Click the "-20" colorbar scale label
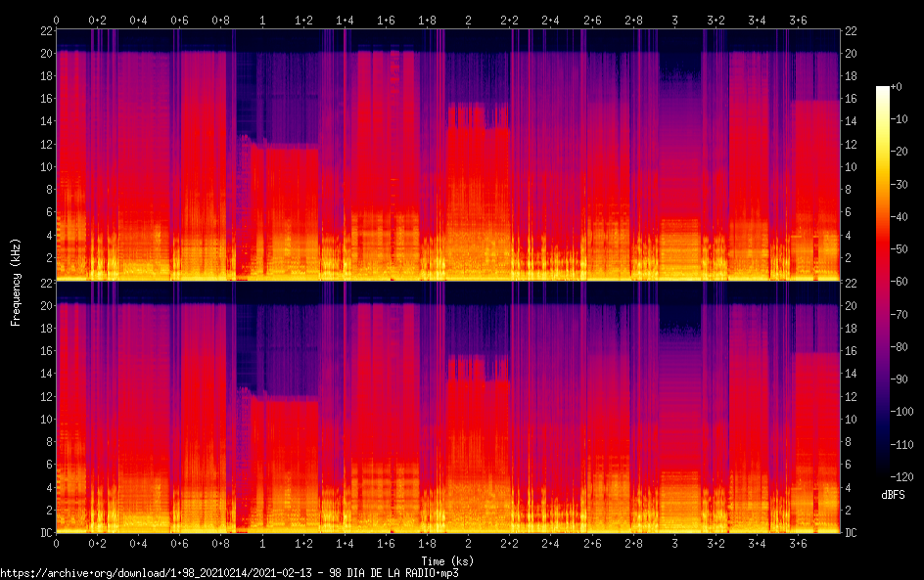The width and height of the screenshot is (924, 580). 899,152
